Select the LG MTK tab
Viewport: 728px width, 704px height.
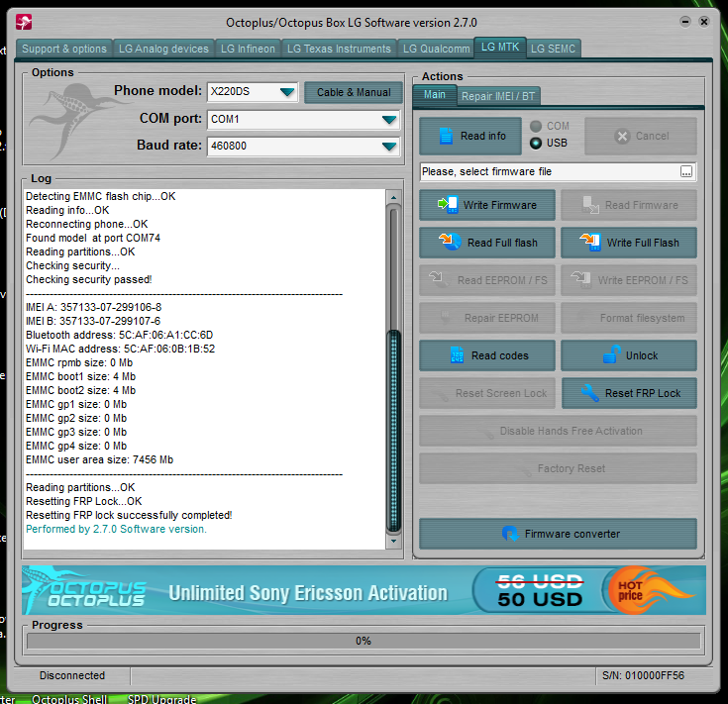pyautogui.click(x=500, y=48)
